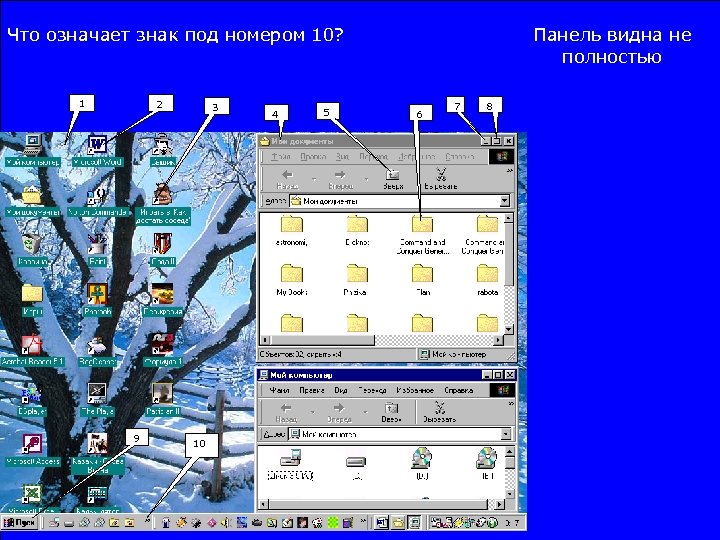The width and height of the screenshot is (720, 540).
Task: Click Вперед in the Мои документы toolbar
Action: (x=341, y=179)
